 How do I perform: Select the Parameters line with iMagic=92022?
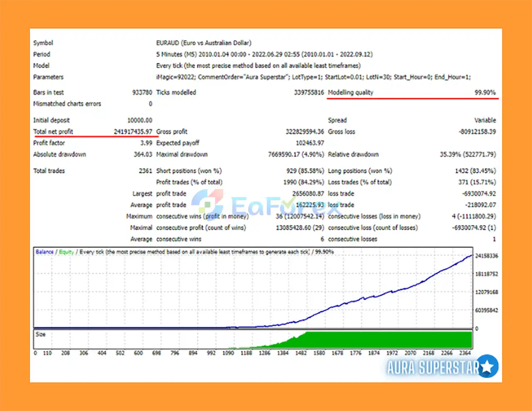[313, 77]
